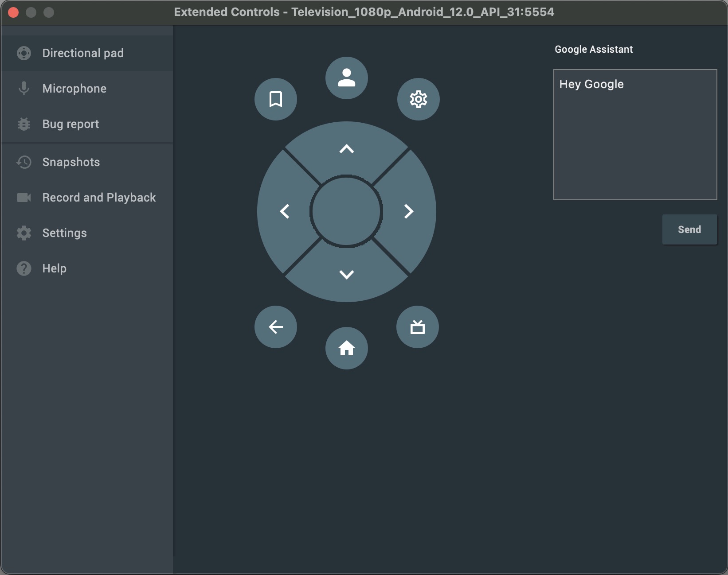Click the Bug report bug icon
Screen dimensions: 728x575
pos(24,124)
